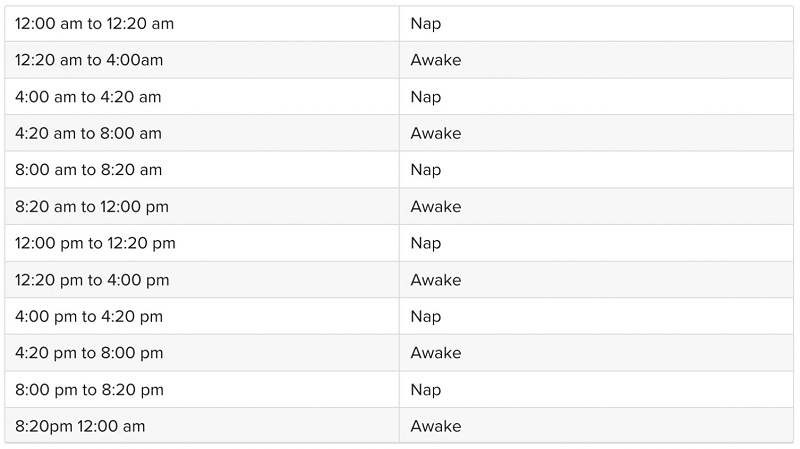The width and height of the screenshot is (800, 449).
Task: Click the "12:00 pm to 12:20 pm" cell
Action: (x=95, y=243)
